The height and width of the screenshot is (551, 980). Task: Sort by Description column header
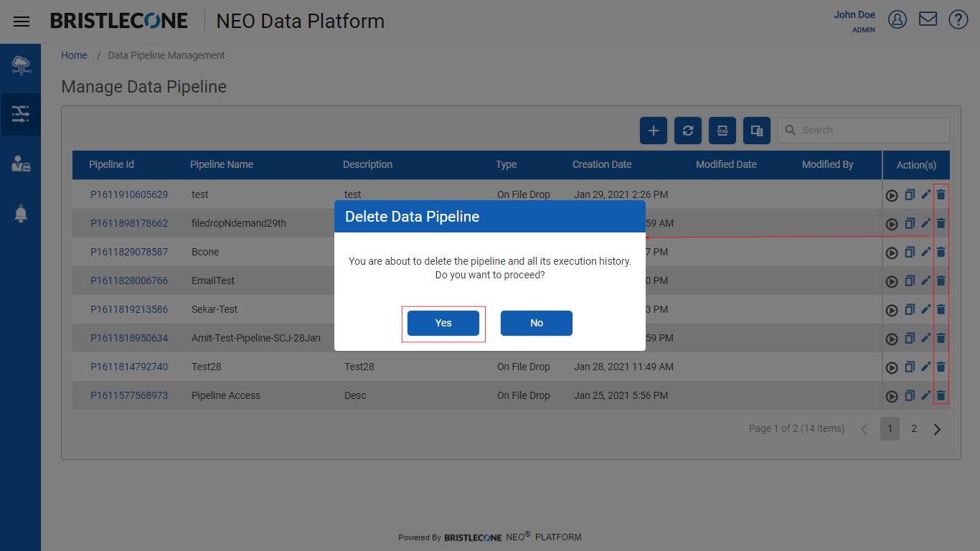(x=367, y=164)
